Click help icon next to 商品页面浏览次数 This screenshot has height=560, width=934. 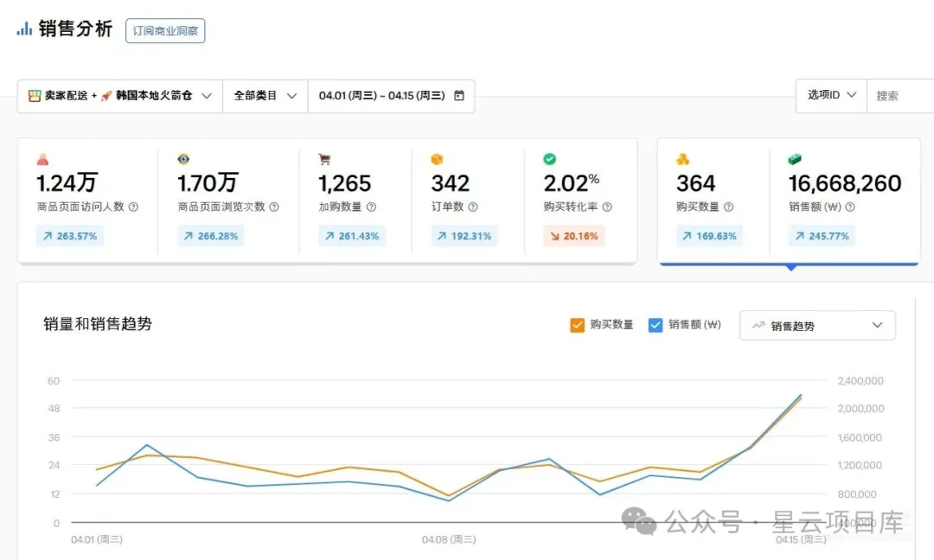pos(274,207)
